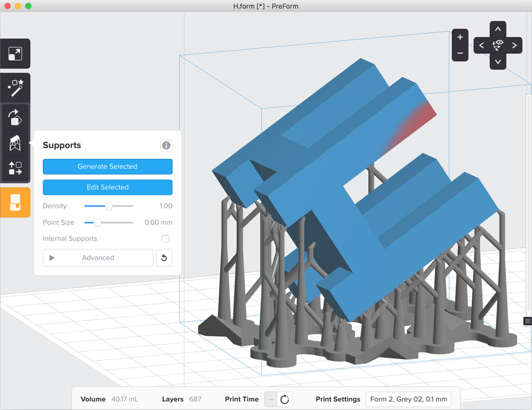Select the Layout arrangement tool
The width and height of the screenshot is (532, 410).
pos(15,169)
